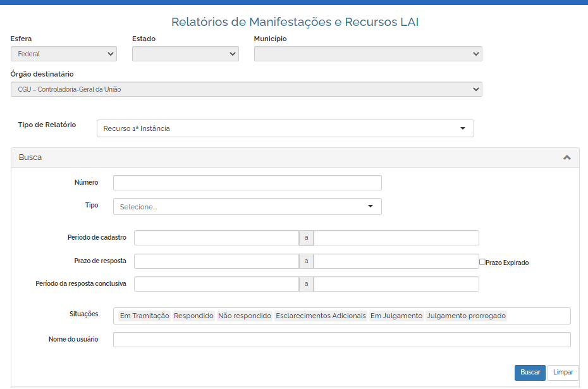The height and width of the screenshot is (389, 588).
Task: Expand the Órgão destinatário dropdown
Action: click(x=247, y=89)
